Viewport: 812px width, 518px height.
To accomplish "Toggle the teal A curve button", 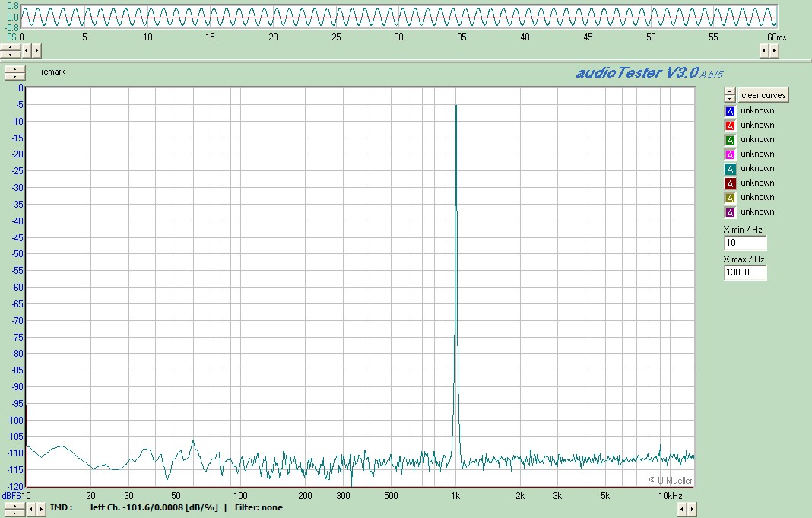I will click(x=730, y=169).
